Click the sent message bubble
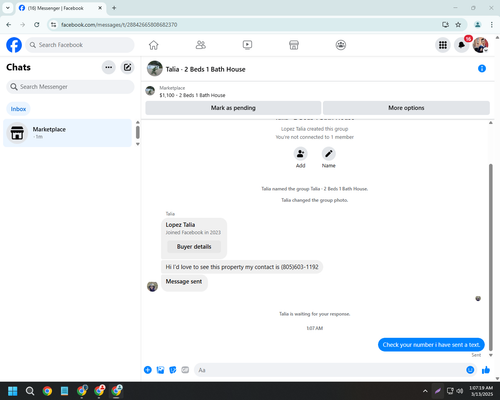The image size is (500, 400). click(x=431, y=345)
